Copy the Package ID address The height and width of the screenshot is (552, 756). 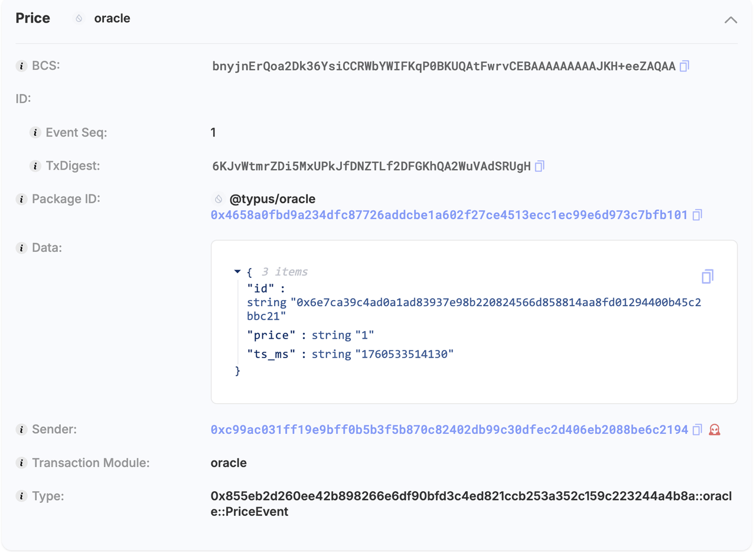click(x=697, y=215)
